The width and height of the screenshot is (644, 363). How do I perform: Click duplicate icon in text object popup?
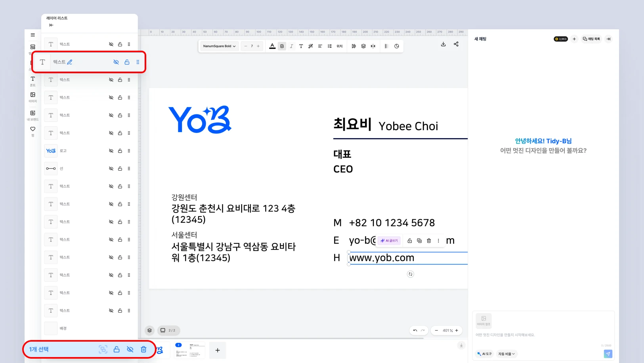click(419, 241)
